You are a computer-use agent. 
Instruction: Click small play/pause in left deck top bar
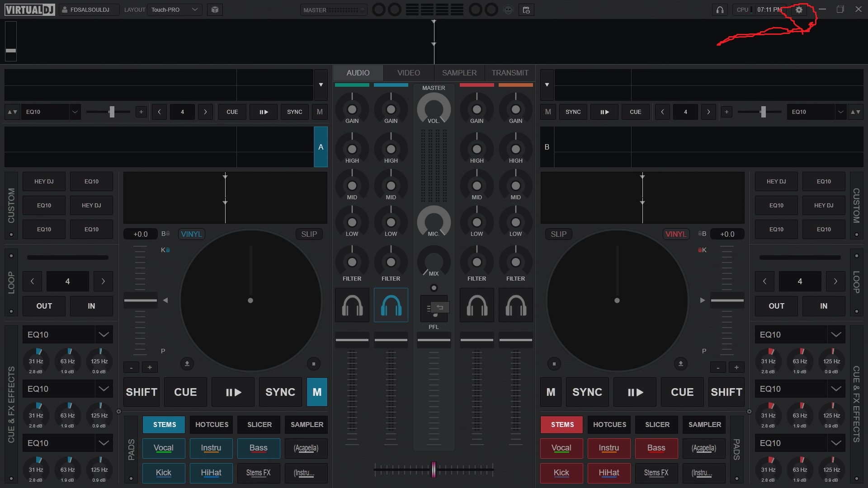tap(264, 112)
